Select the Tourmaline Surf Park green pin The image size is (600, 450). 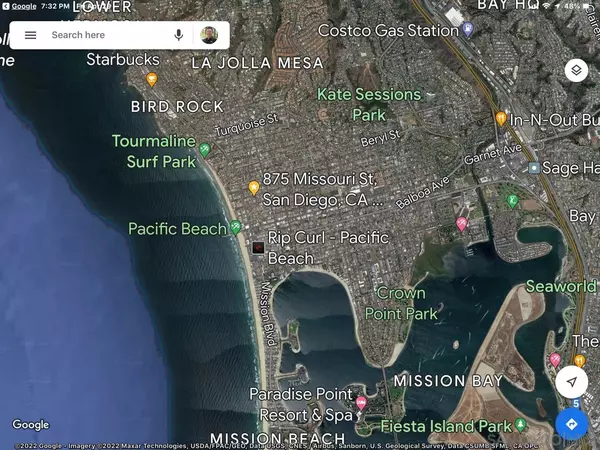(x=205, y=150)
